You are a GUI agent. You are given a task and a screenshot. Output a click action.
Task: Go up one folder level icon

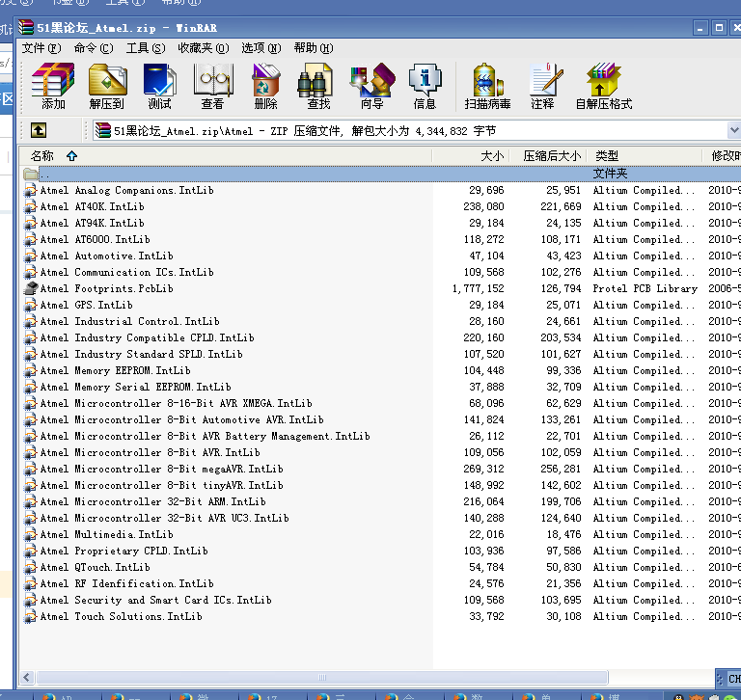(39, 130)
